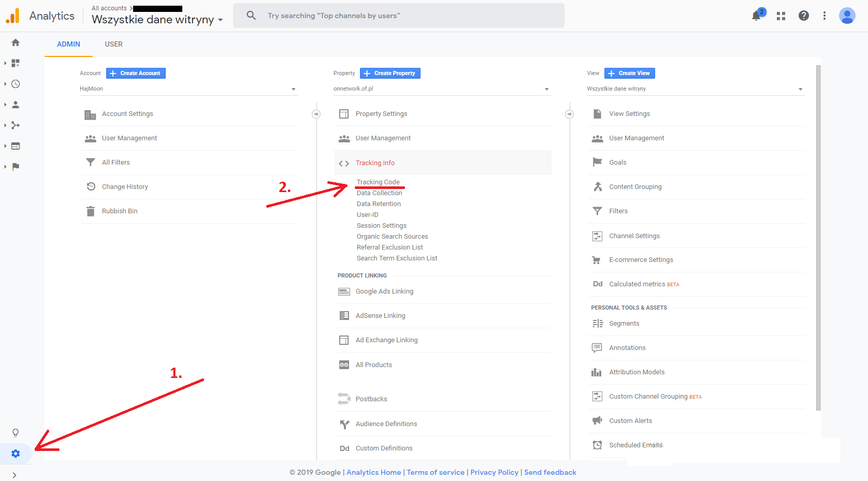Click the help question mark icon
Screen dimensions: 868x481
(x=803, y=16)
